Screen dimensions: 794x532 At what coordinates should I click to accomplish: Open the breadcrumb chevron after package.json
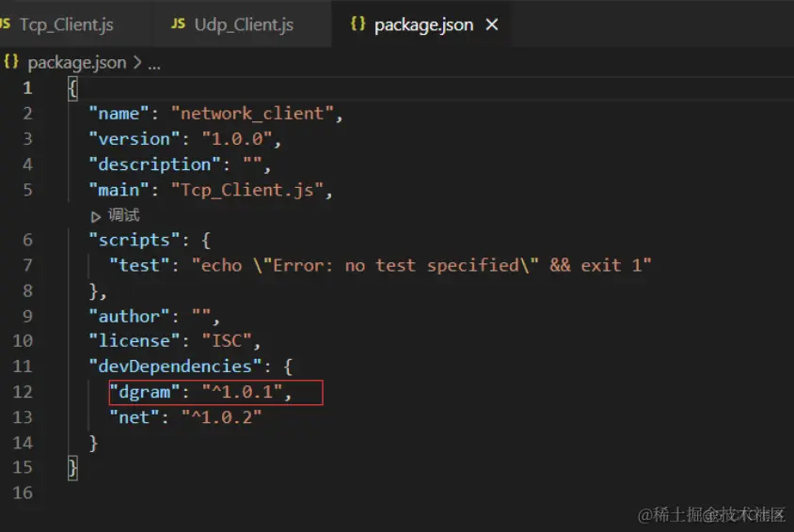tap(137, 63)
